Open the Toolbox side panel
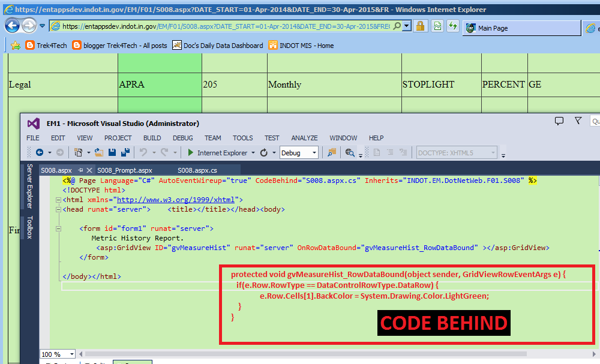This screenshot has height=364, width=600. (29, 227)
